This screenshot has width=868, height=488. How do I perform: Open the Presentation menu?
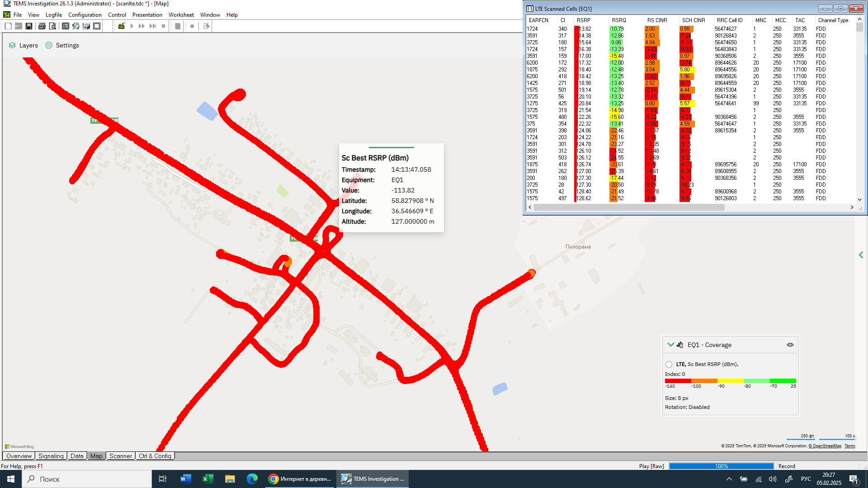(x=147, y=15)
